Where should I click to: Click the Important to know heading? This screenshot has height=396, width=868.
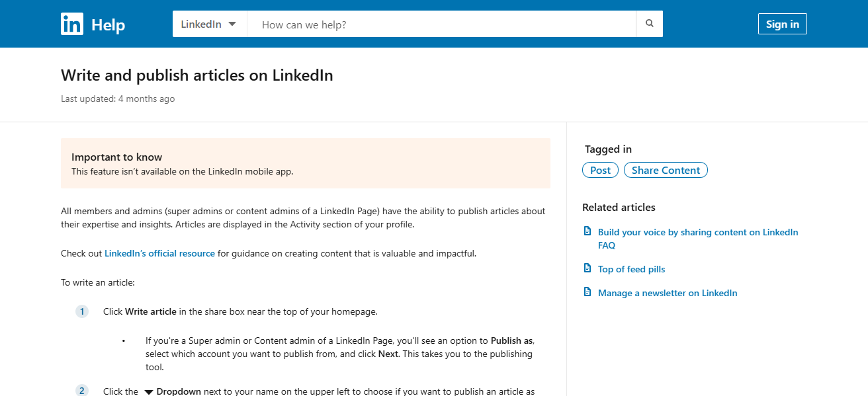(117, 157)
